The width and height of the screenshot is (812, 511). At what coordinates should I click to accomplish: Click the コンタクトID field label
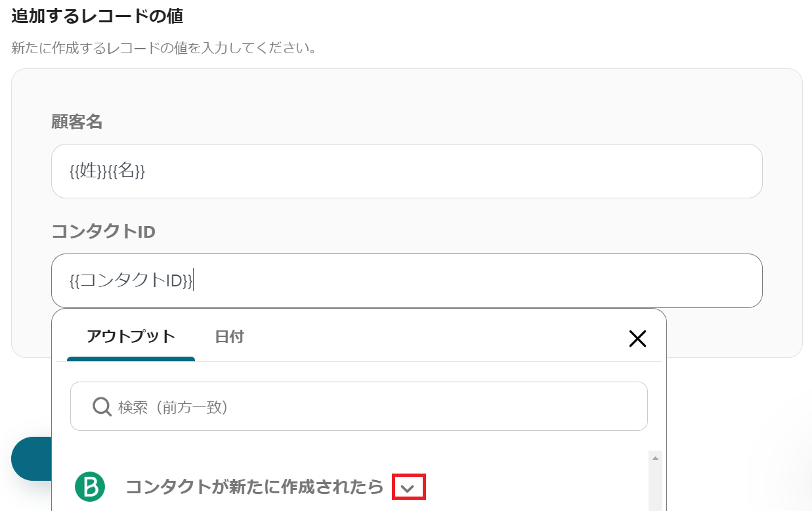(x=103, y=232)
